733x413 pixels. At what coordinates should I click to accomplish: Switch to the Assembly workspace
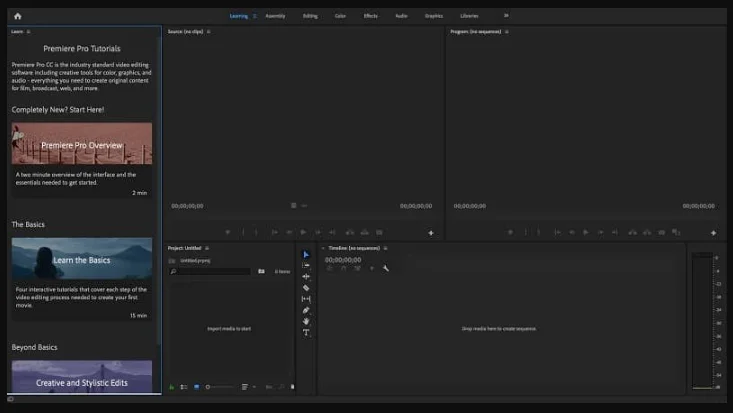pyautogui.click(x=275, y=16)
